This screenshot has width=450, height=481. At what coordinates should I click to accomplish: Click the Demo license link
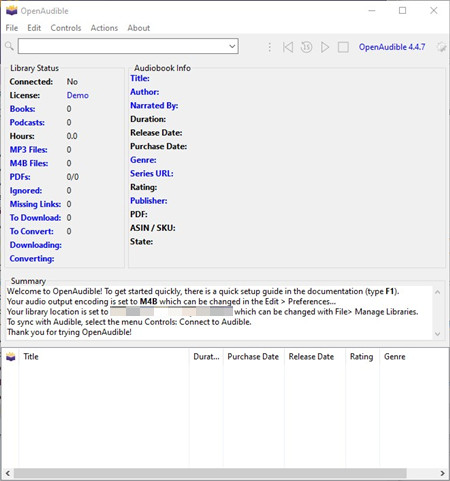click(78, 95)
